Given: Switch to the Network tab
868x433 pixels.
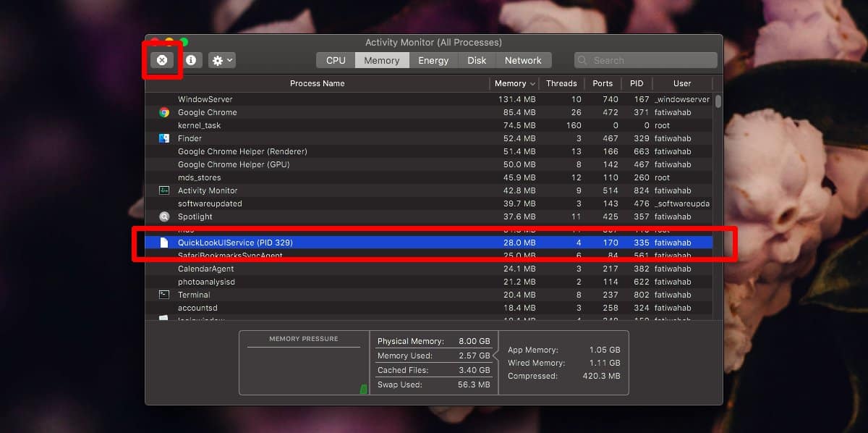Looking at the screenshot, I should pos(523,60).
